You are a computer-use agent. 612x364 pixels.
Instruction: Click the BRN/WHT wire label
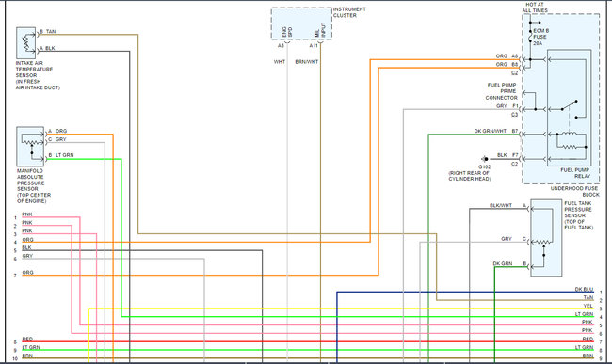pos(306,61)
